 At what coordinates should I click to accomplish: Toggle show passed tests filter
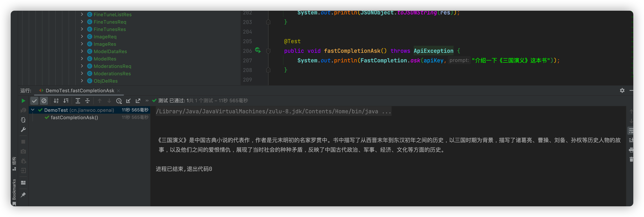click(34, 101)
